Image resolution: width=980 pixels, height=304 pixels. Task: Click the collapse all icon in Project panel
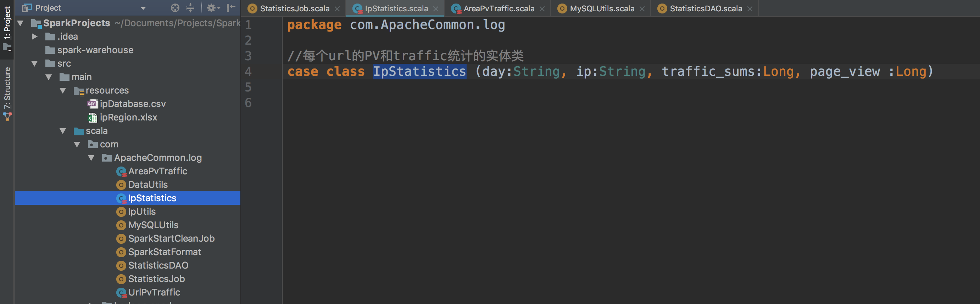190,8
